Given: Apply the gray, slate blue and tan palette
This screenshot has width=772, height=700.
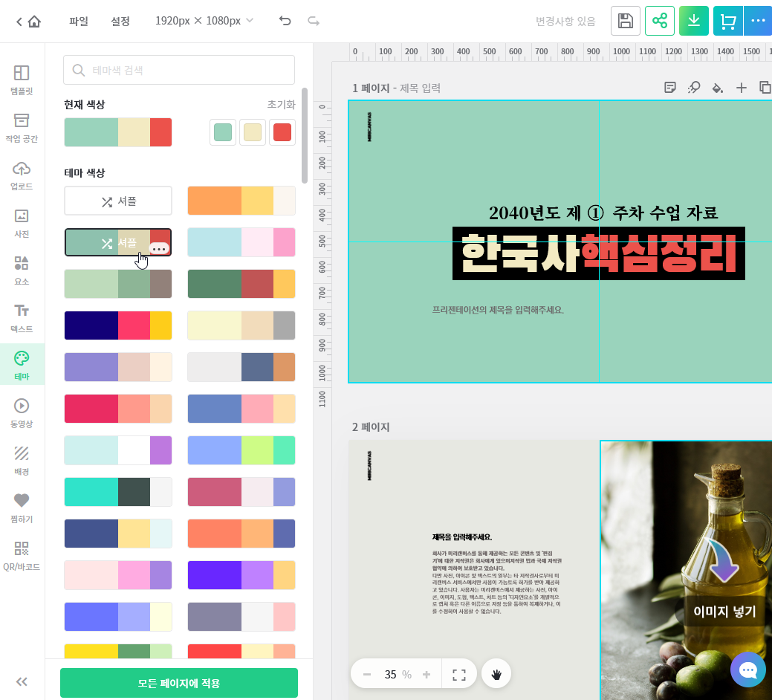Looking at the screenshot, I should point(241,367).
